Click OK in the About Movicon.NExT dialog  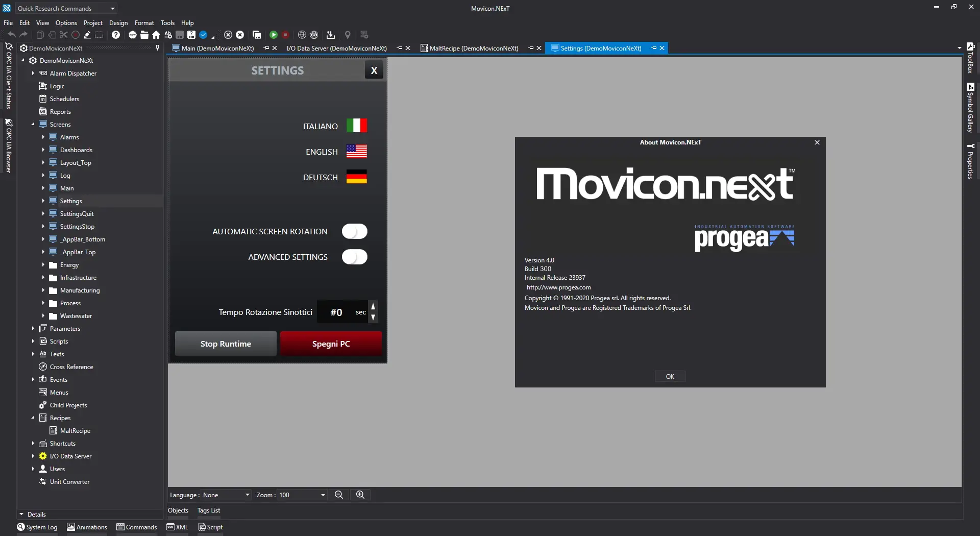tap(670, 376)
